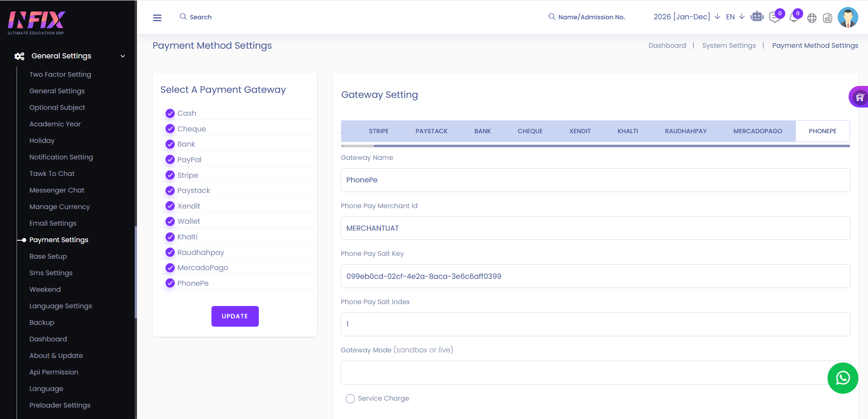This screenshot has height=419, width=868.
Task: Open Backup in sidebar
Action: 42,323
